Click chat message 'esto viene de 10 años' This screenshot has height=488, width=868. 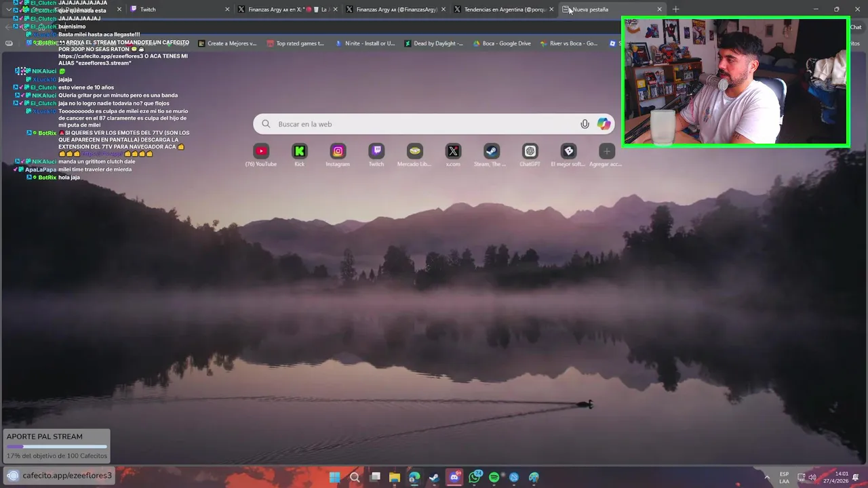tap(86, 87)
